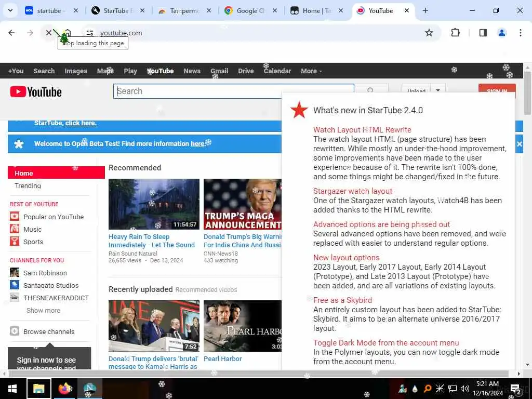
Task: Open the Extensions puzzle icon
Action: point(455,33)
